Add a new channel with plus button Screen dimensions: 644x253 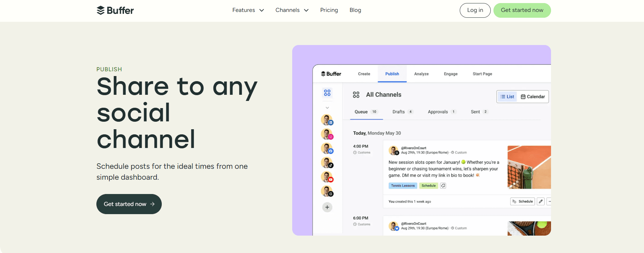(327, 207)
